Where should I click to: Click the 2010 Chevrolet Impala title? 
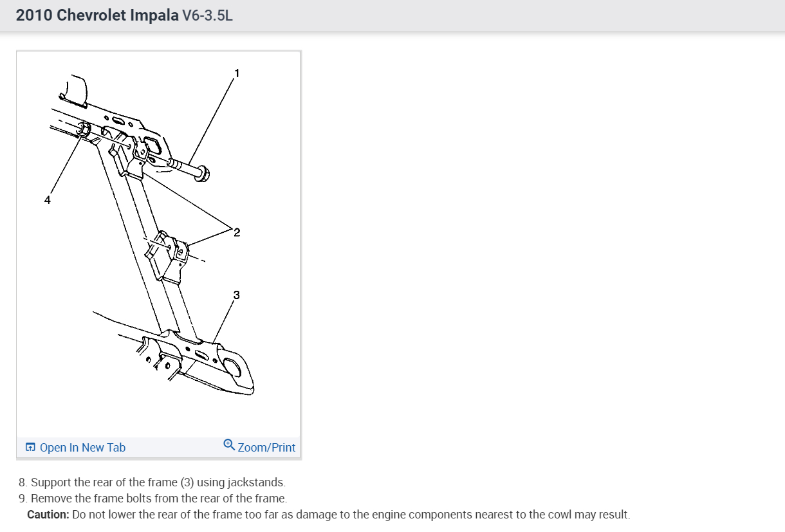97,15
